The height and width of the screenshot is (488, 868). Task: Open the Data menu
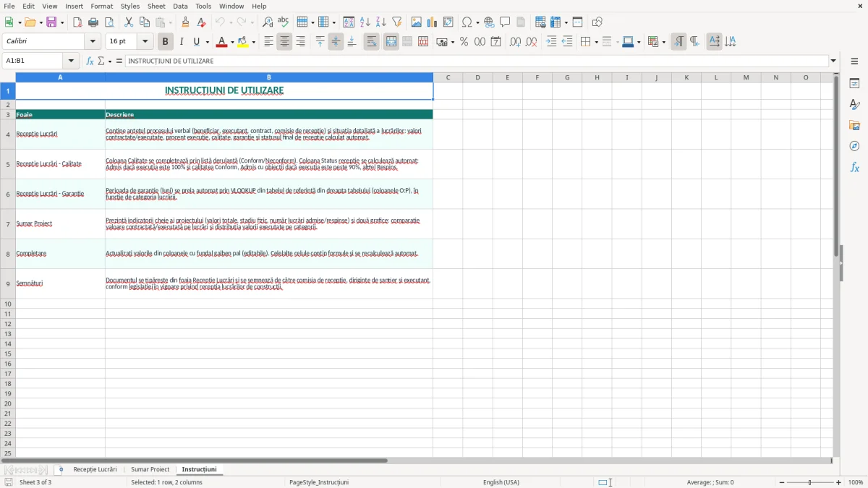(x=180, y=7)
